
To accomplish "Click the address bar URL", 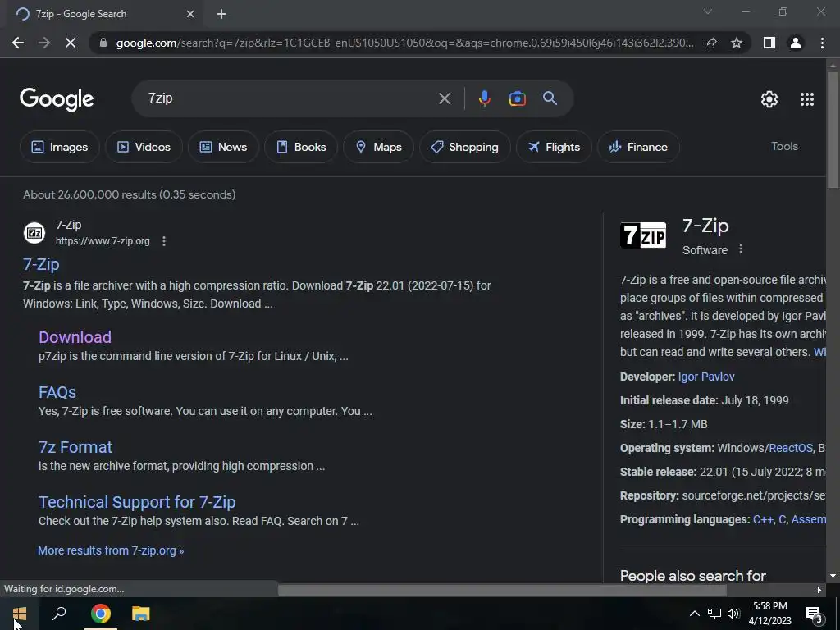I will pos(404,43).
